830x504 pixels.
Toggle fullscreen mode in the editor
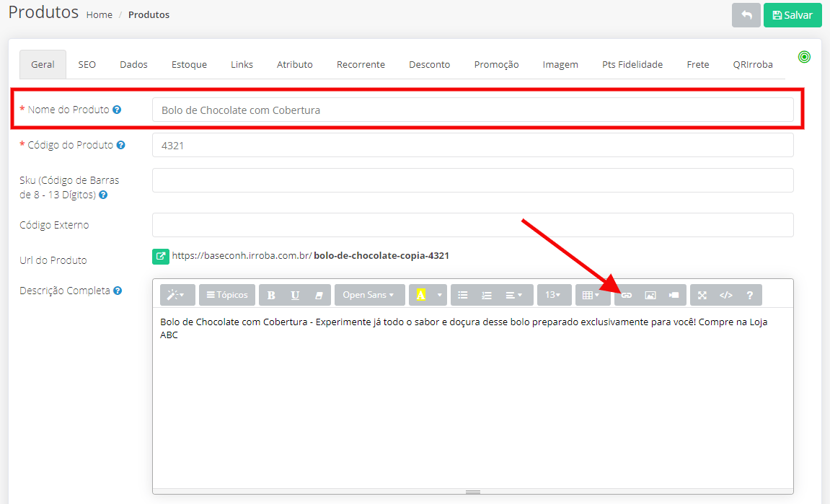702,295
